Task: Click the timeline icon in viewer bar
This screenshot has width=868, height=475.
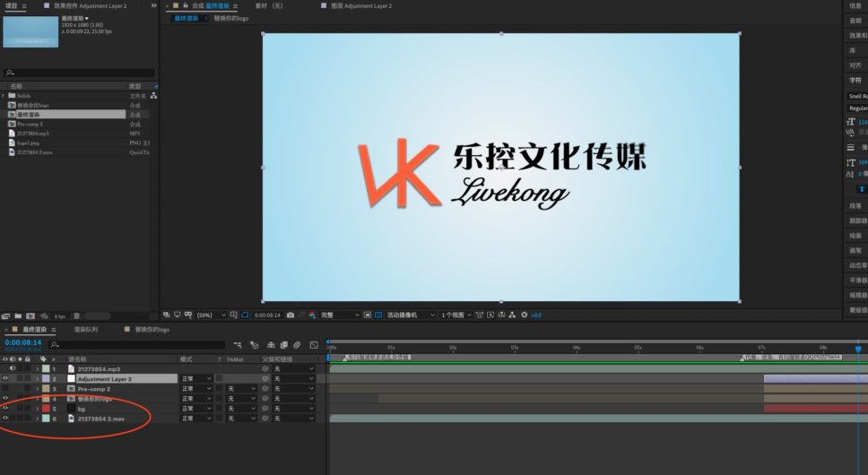Action: coord(501,315)
